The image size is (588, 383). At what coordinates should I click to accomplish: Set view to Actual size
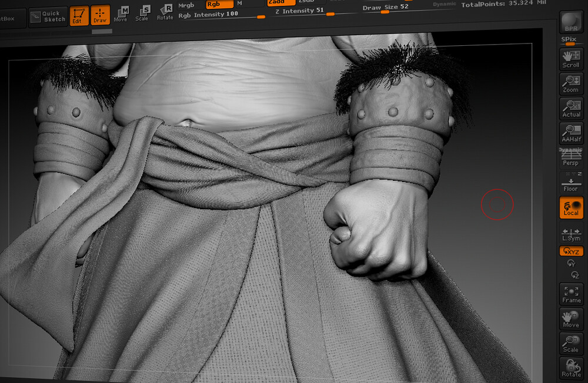click(571, 109)
